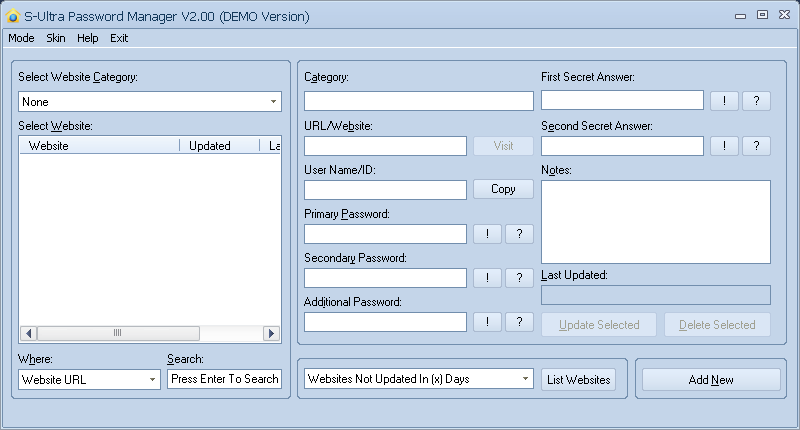Click the ? button for Additional Password
The image size is (800, 430).
click(519, 322)
